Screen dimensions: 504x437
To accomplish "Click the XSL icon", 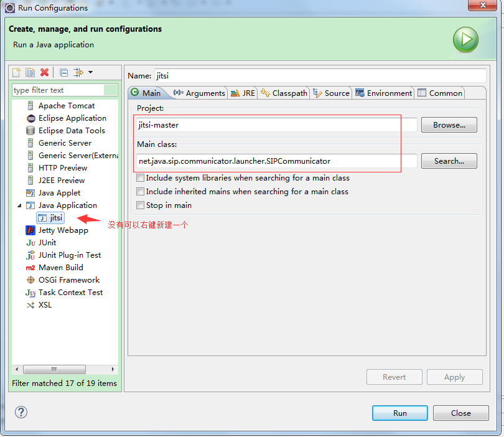I will click(x=30, y=305).
